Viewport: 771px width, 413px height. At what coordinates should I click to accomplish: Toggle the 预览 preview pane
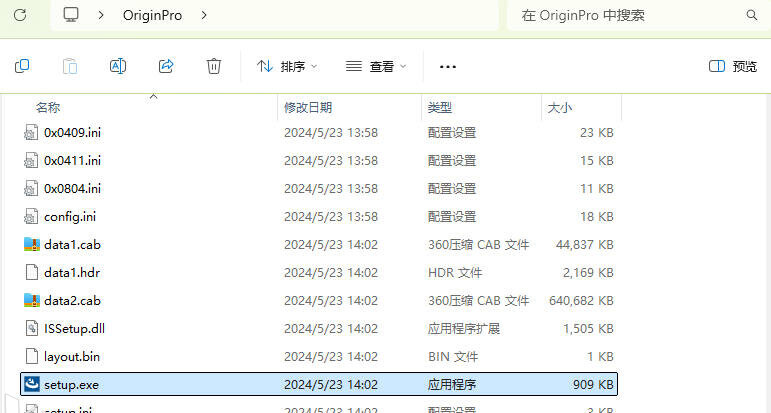coord(733,66)
